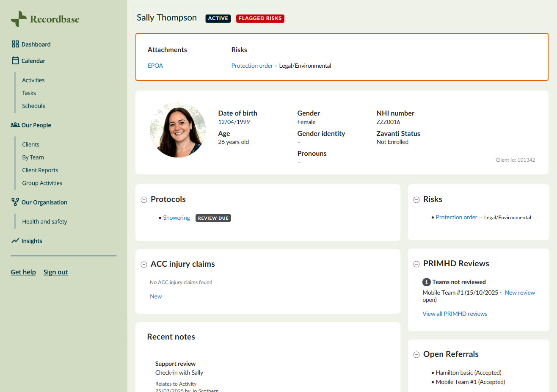This screenshot has height=392, width=557.
Task: Click the Insights trend line icon
Action: (15, 240)
